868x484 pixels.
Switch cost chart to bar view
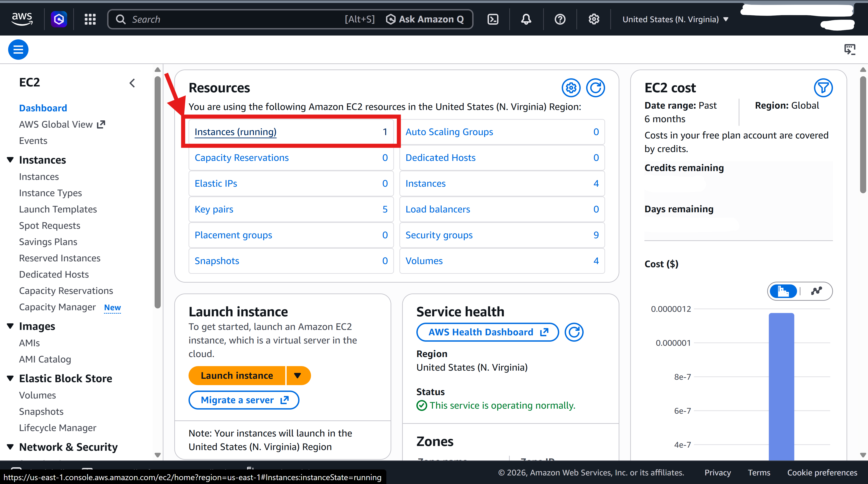[783, 291]
